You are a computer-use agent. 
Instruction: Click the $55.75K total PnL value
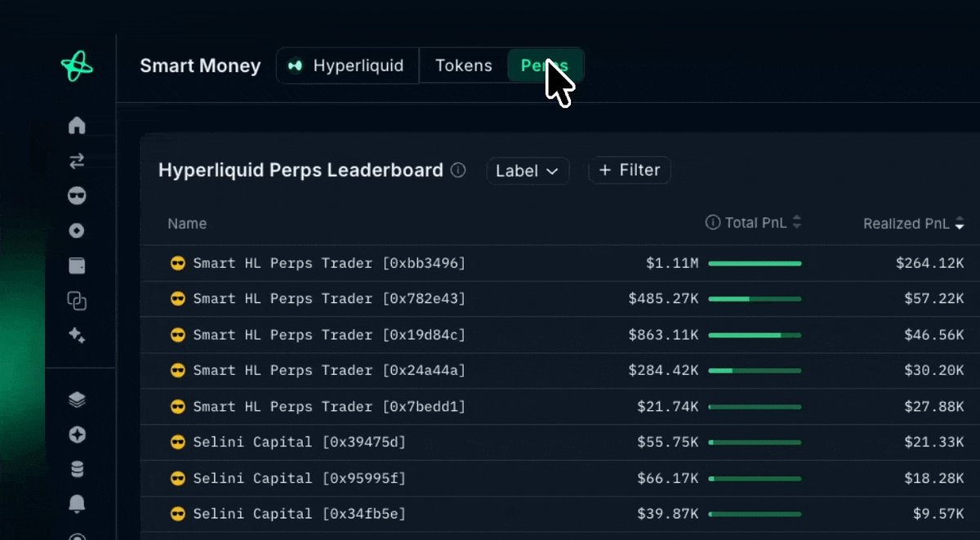668,442
